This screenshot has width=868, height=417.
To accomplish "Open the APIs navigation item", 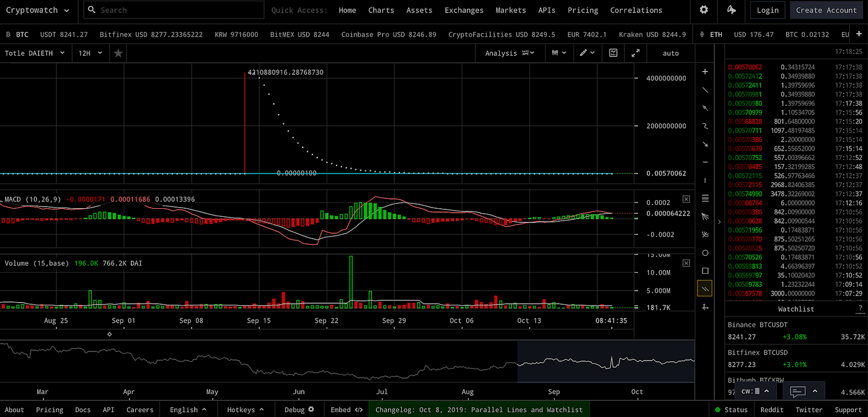I will [x=547, y=10].
